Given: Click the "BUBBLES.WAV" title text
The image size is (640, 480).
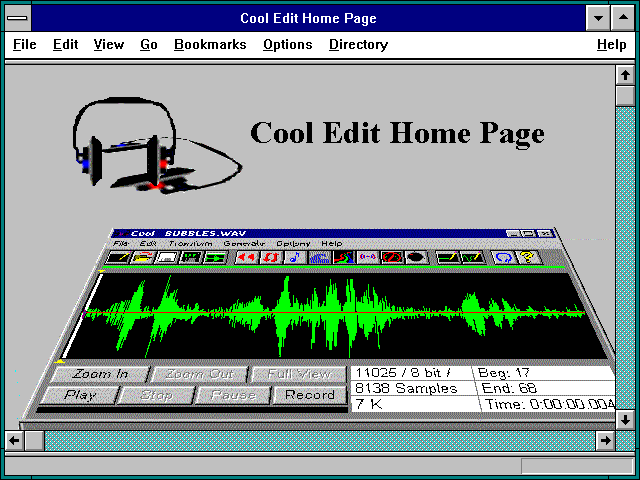Looking at the screenshot, I should pos(205,233).
